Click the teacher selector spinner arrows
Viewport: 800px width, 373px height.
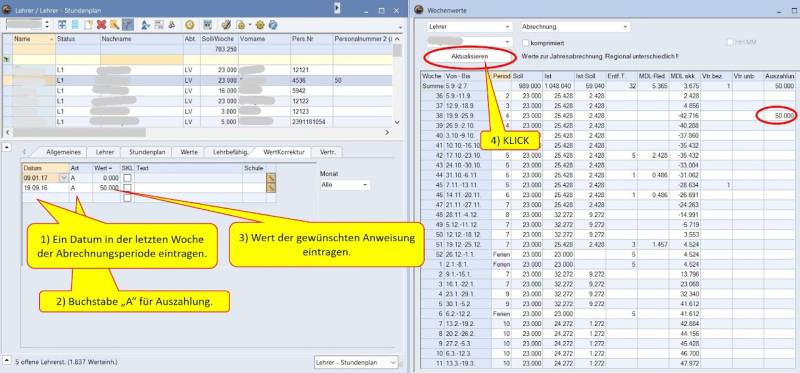pyautogui.click(x=47, y=24)
